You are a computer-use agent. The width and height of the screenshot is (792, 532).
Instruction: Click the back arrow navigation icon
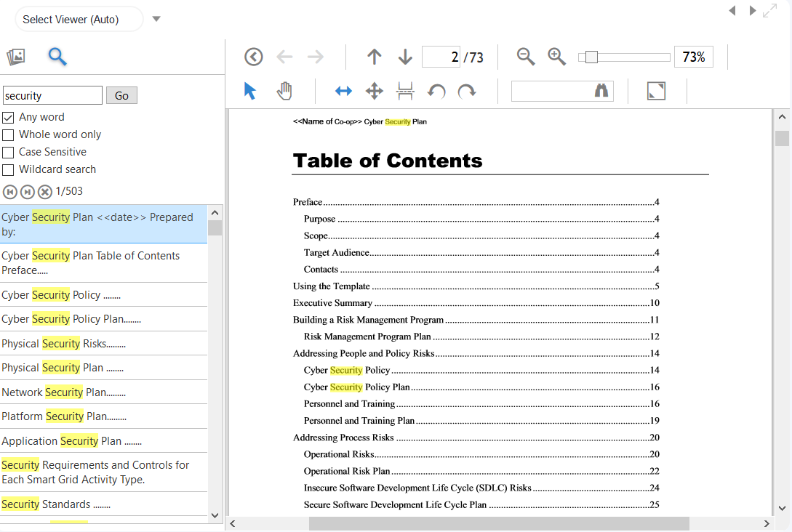pyautogui.click(x=285, y=57)
